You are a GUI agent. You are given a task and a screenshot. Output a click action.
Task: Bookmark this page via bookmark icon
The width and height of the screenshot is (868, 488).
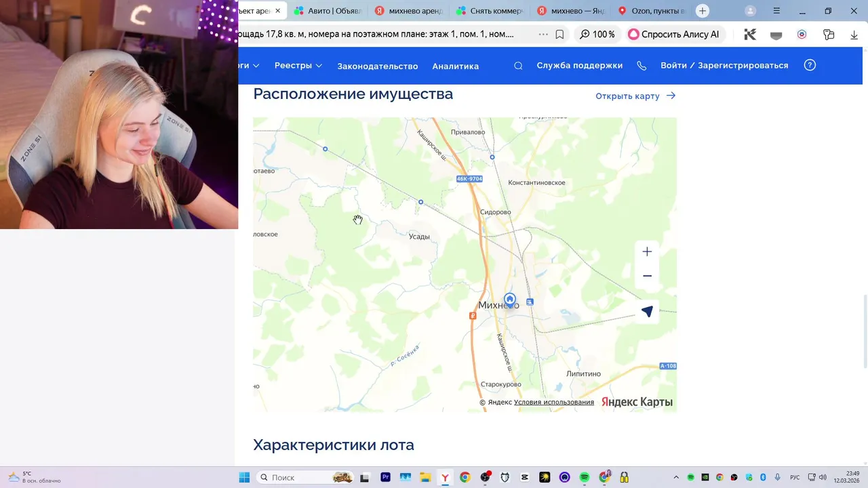(x=559, y=34)
